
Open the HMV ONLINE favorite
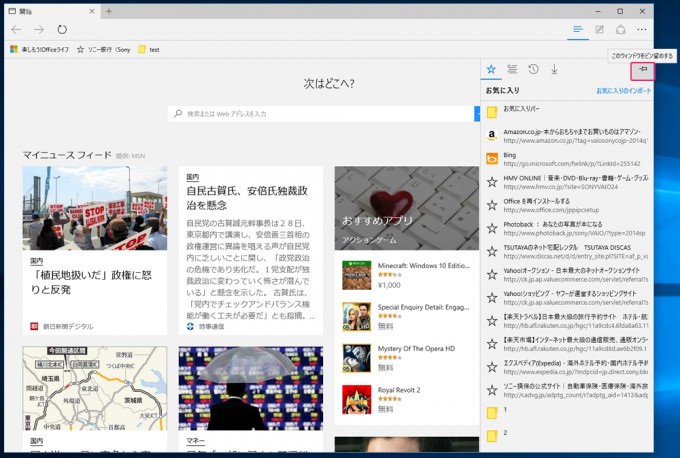[x=567, y=182]
